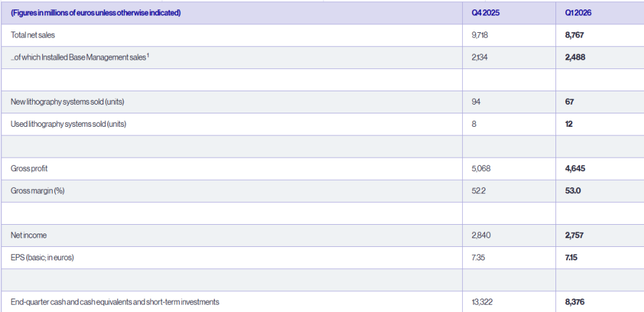Click the Installed Base value 2,488
The image size is (644, 312).
coord(575,58)
